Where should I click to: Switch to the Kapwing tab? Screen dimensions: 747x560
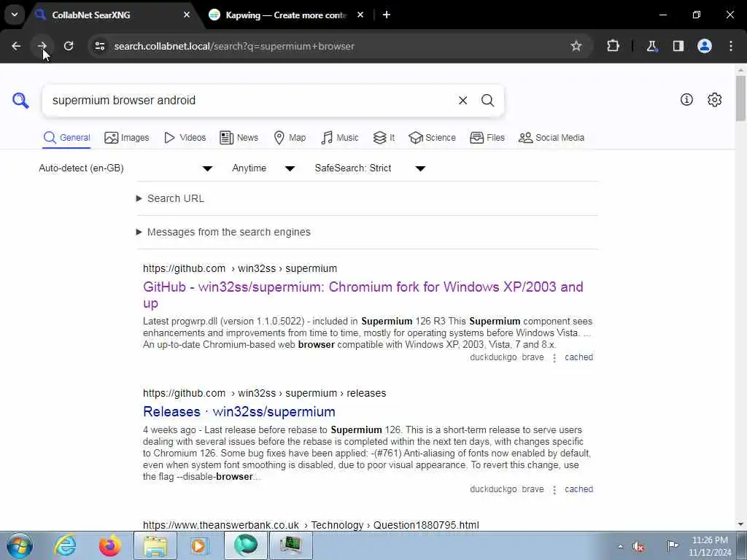[x=286, y=15]
